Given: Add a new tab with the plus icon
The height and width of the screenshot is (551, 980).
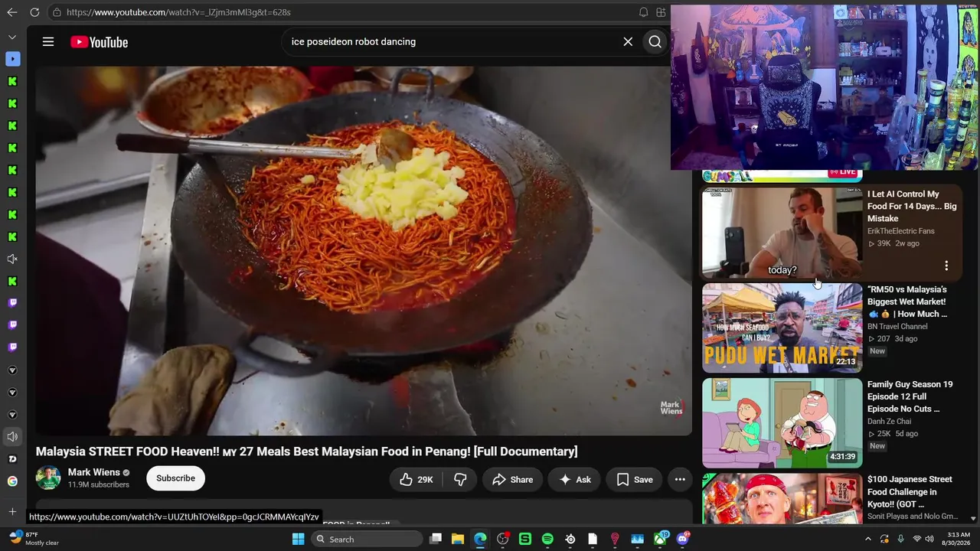Looking at the screenshot, I should click(x=12, y=511).
